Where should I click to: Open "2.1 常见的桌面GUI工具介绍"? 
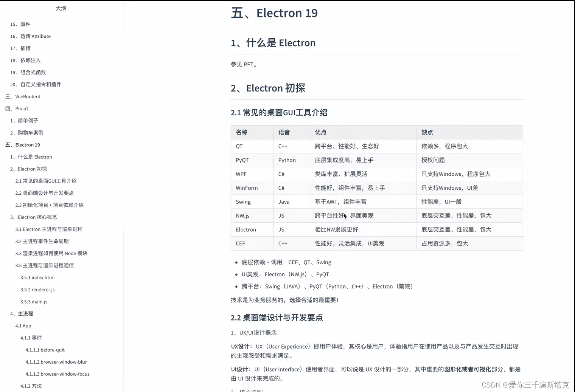coord(46,181)
